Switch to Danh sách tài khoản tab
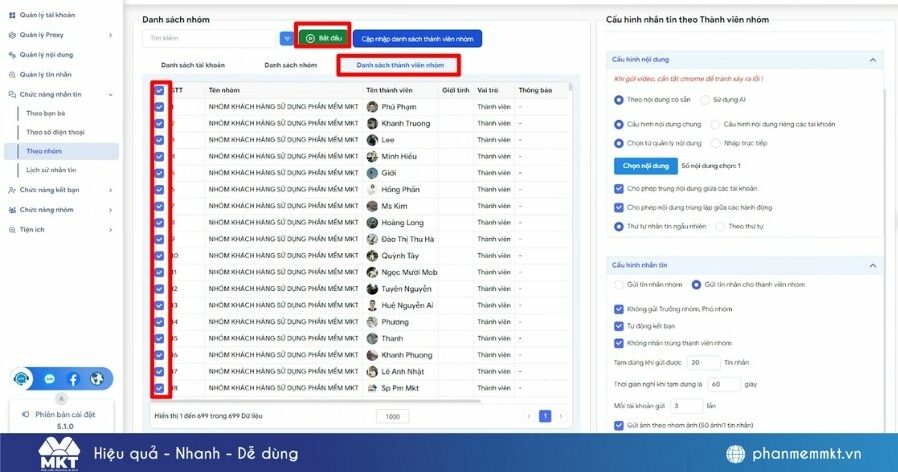 (193, 65)
